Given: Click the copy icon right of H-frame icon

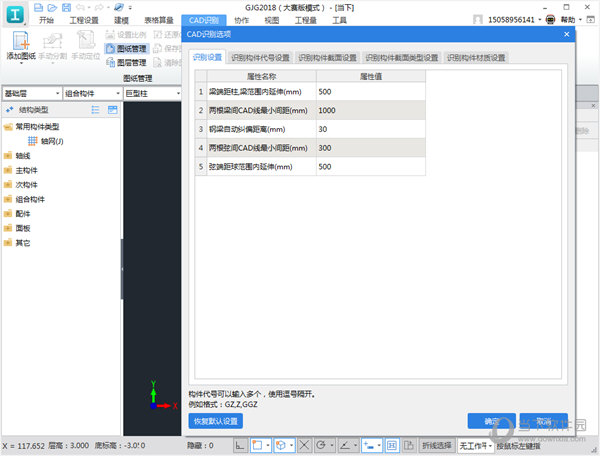Looking at the screenshot, I should tap(409, 445).
